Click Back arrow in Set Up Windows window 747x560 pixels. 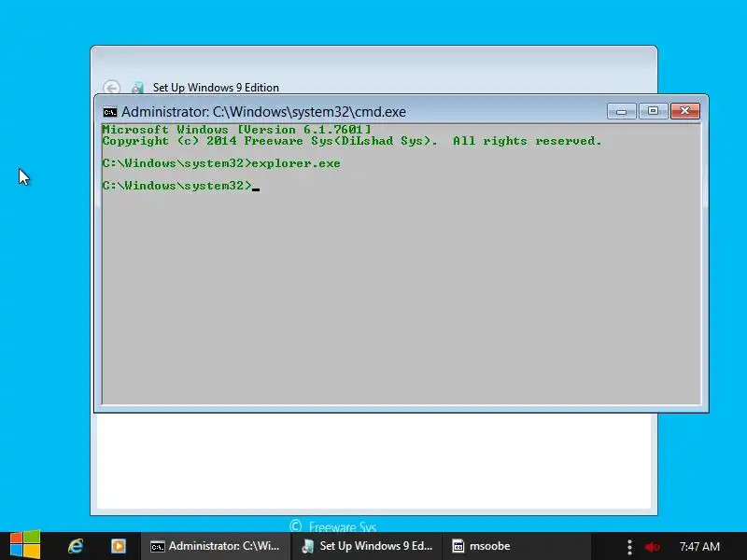point(111,88)
